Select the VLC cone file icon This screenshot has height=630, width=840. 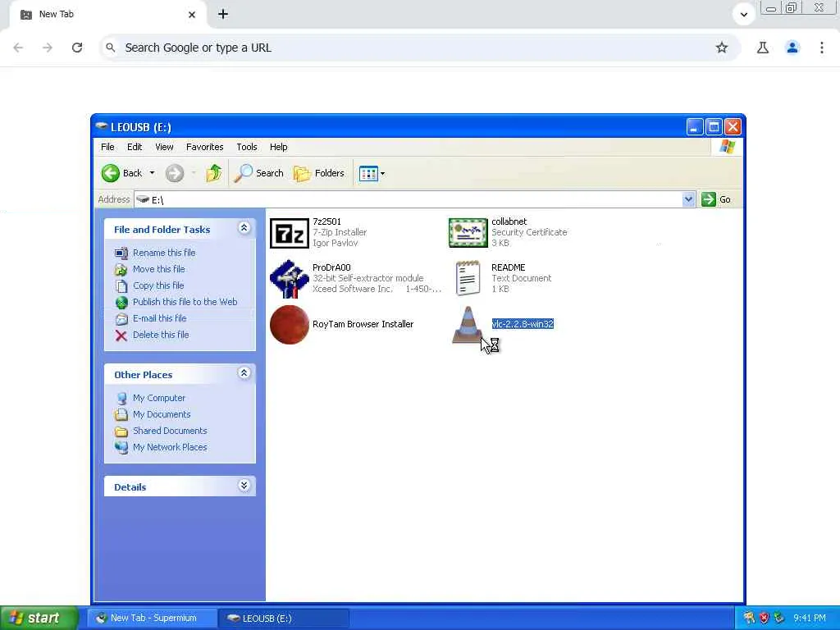tap(468, 325)
